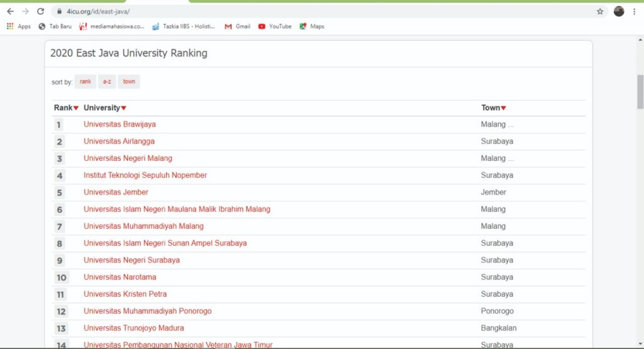Open the Universitas Brawijaya link
644x349 pixels.
click(119, 125)
